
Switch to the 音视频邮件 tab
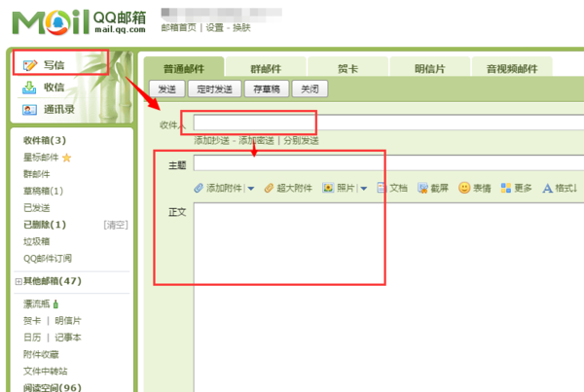coord(512,68)
